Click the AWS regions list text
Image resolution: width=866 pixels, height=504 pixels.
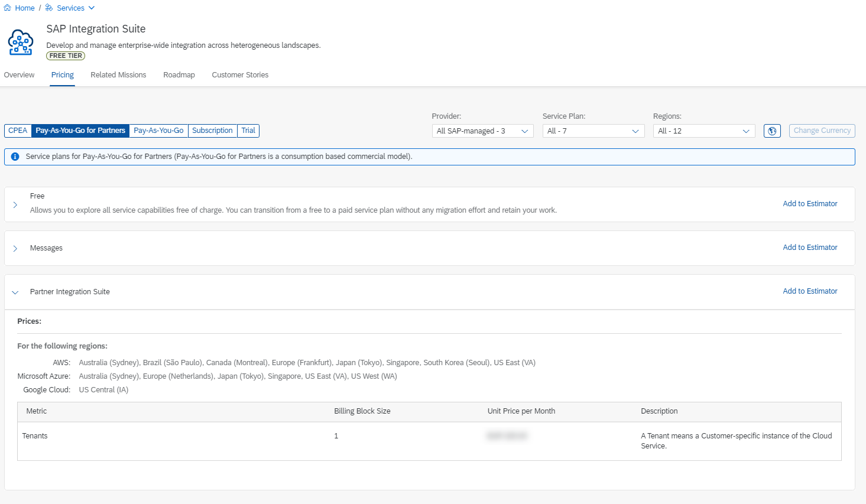pos(307,363)
